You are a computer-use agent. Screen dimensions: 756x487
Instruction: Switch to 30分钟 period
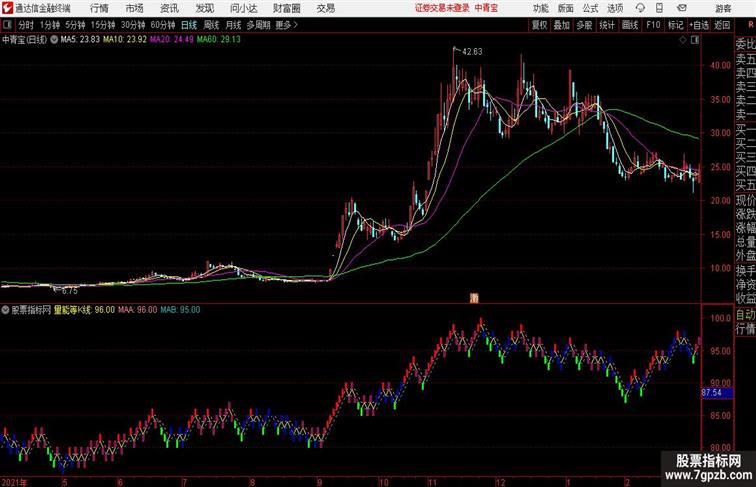133,25
